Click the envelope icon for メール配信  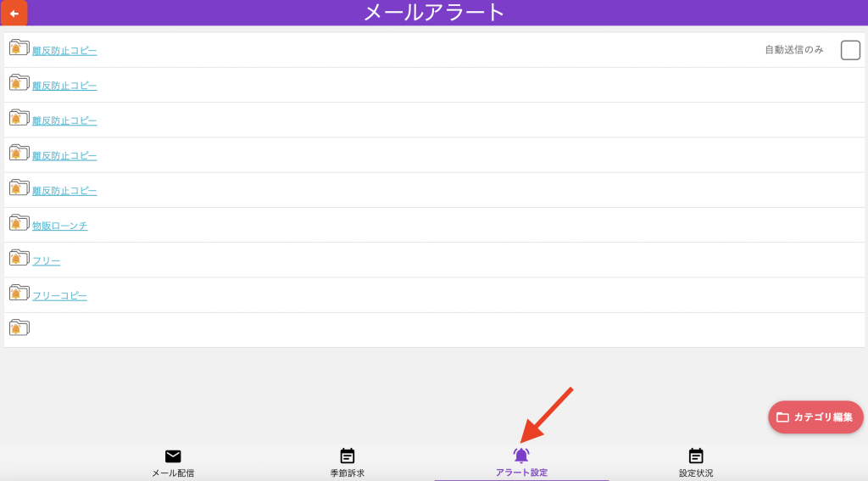tap(173, 456)
